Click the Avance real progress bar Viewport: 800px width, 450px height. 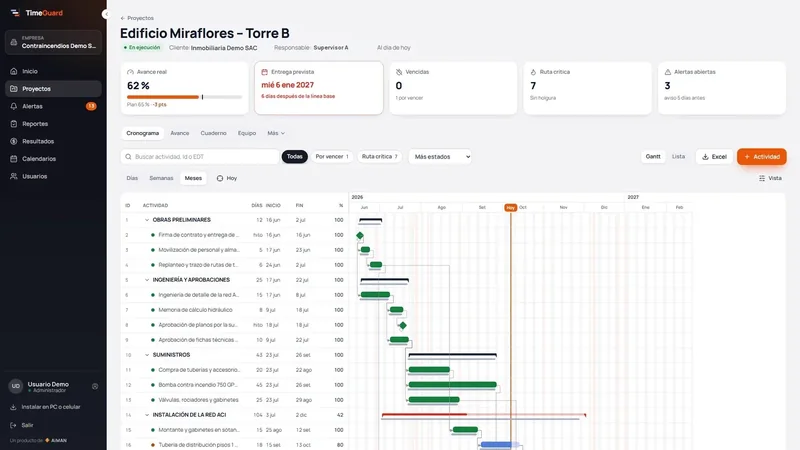(184, 97)
